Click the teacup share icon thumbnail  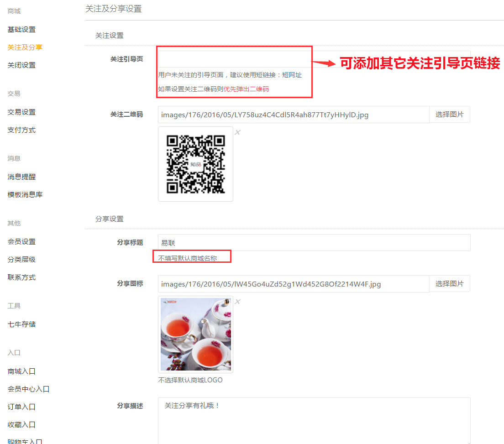click(195, 334)
